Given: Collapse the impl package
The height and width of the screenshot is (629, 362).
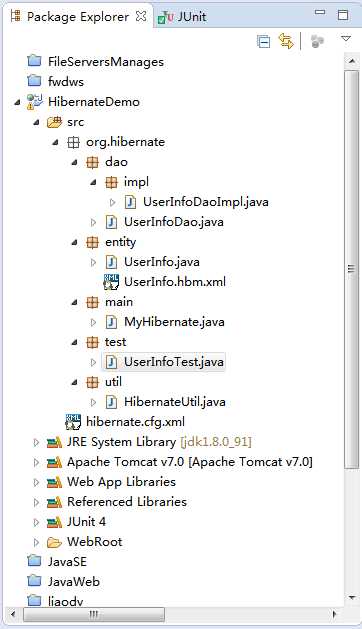Looking at the screenshot, I should tap(94, 182).
